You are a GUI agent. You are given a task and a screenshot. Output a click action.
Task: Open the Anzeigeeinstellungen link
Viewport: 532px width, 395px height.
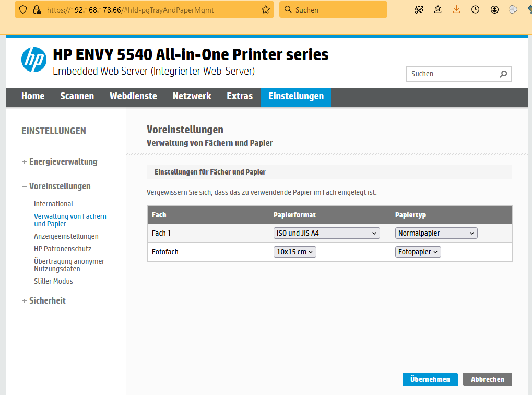pyautogui.click(x=66, y=236)
